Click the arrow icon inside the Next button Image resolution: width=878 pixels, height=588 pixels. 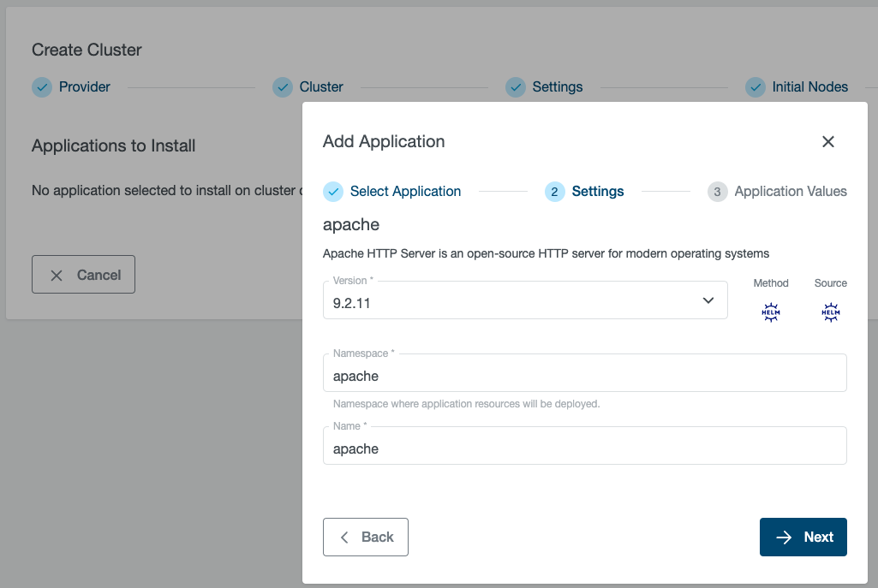pyautogui.click(x=783, y=537)
